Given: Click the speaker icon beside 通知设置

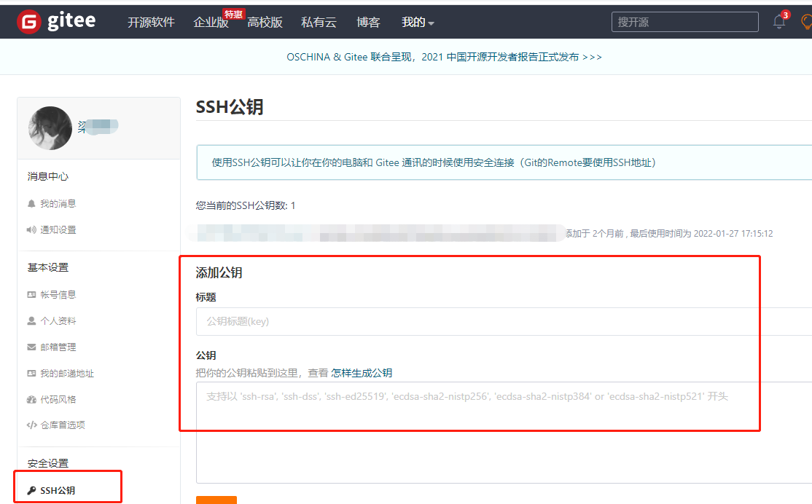Looking at the screenshot, I should click(31, 229).
